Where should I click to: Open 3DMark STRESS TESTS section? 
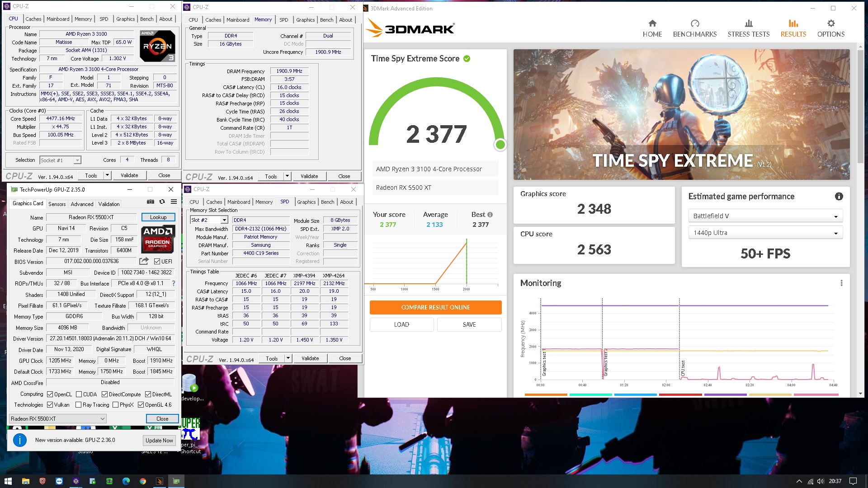[749, 28]
